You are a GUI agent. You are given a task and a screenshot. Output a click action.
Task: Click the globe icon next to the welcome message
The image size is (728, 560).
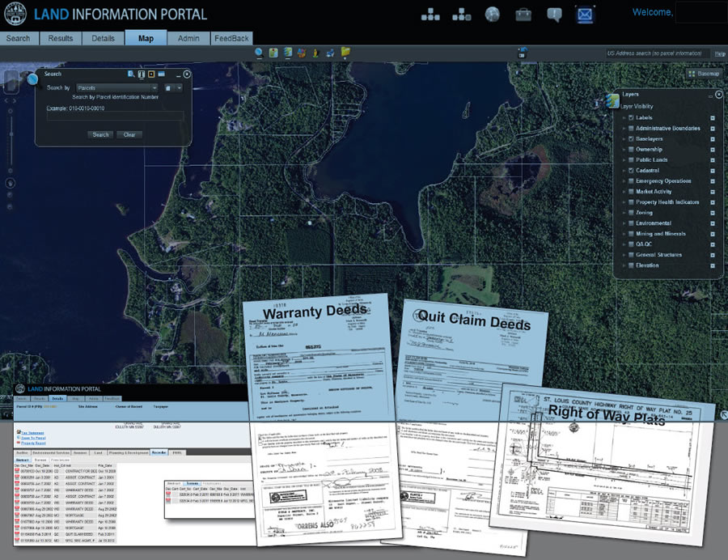point(492,14)
